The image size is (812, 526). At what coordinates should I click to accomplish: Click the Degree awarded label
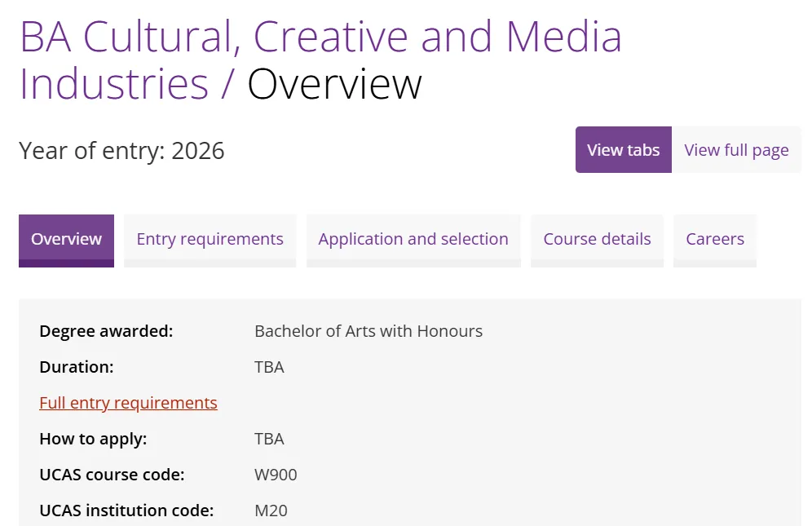pyautogui.click(x=106, y=331)
